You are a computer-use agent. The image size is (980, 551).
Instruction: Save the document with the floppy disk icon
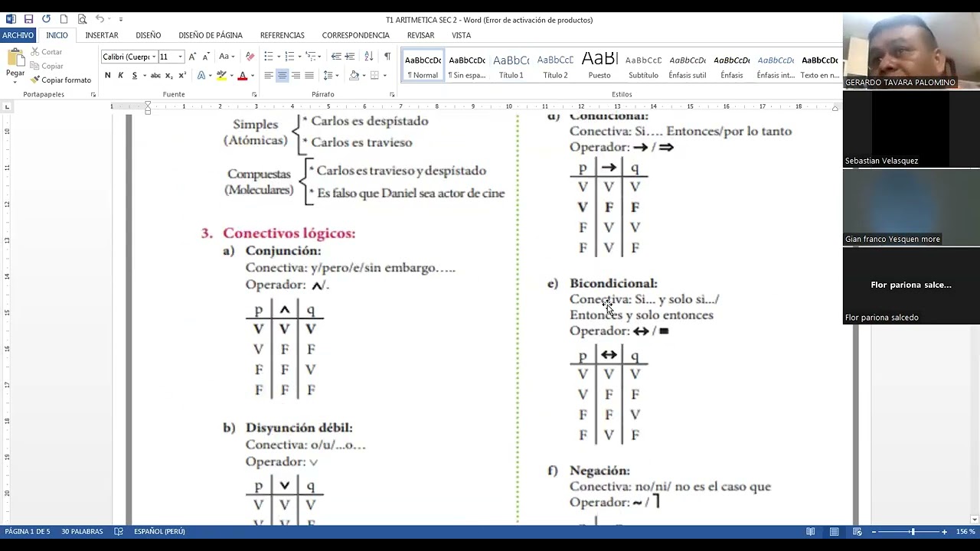click(28, 19)
